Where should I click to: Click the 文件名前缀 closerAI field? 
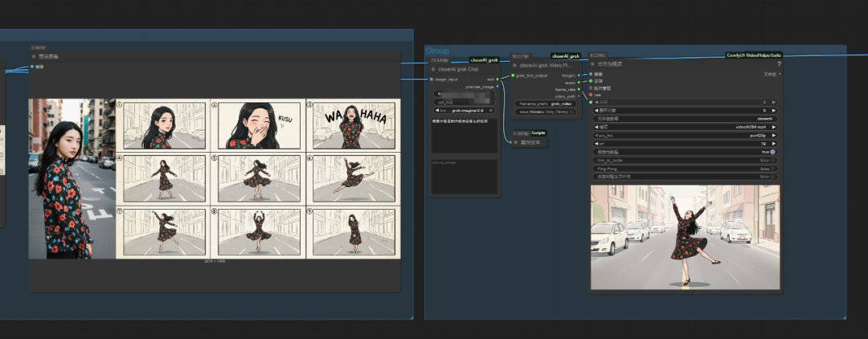(x=685, y=118)
